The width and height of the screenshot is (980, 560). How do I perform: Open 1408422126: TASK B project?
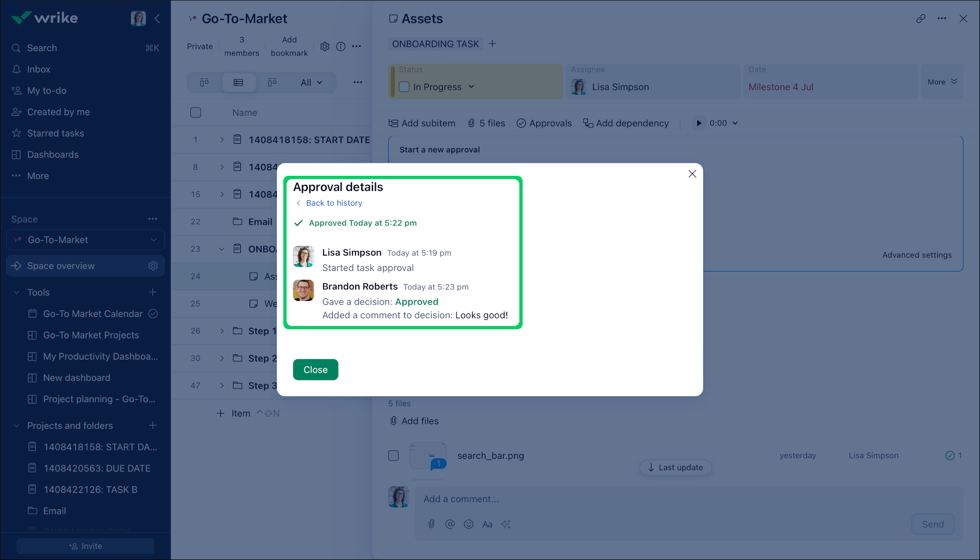[x=90, y=490]
